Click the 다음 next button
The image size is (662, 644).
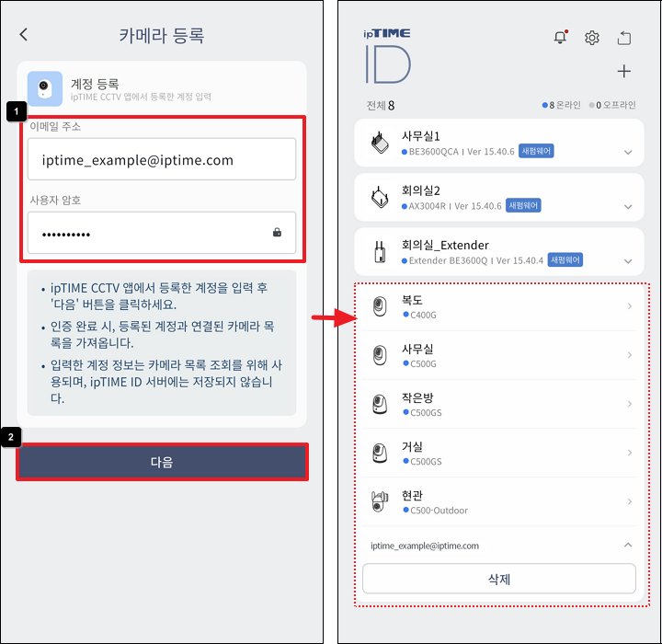tap(162, 462)
